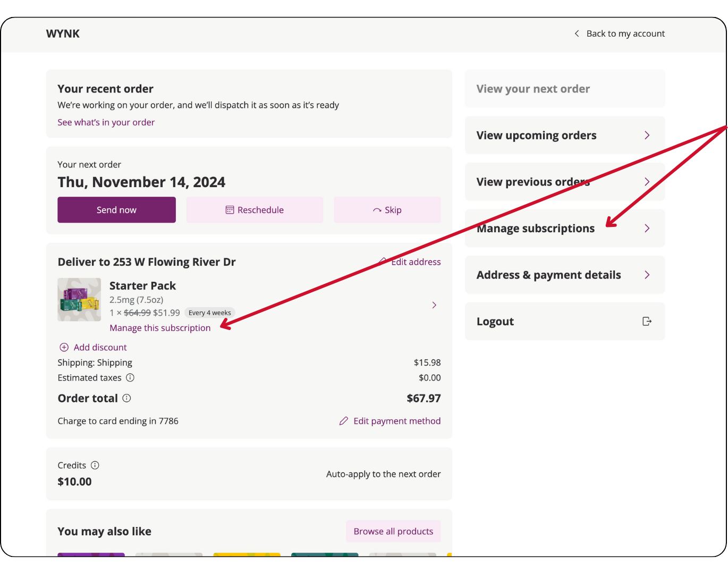The width and height of the screenshot is (728, 574).
Task: Click 'Charge to card ending in 7786'
Action: (118, 421)
